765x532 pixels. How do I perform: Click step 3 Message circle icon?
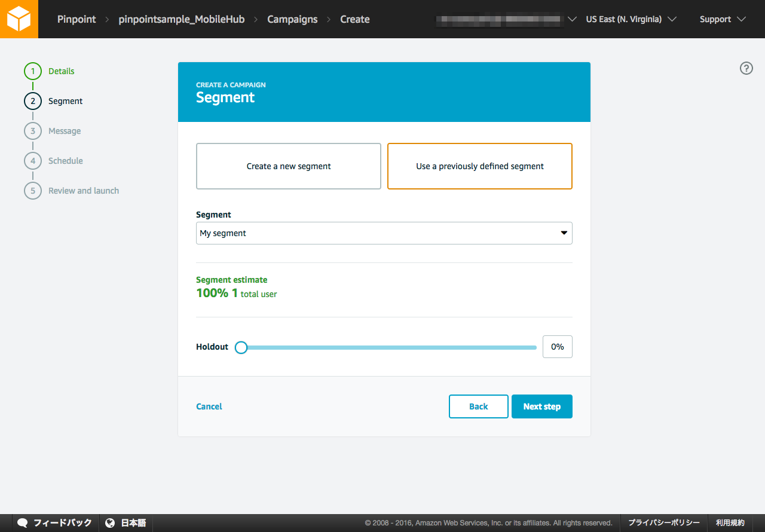(x=33, y=131)
